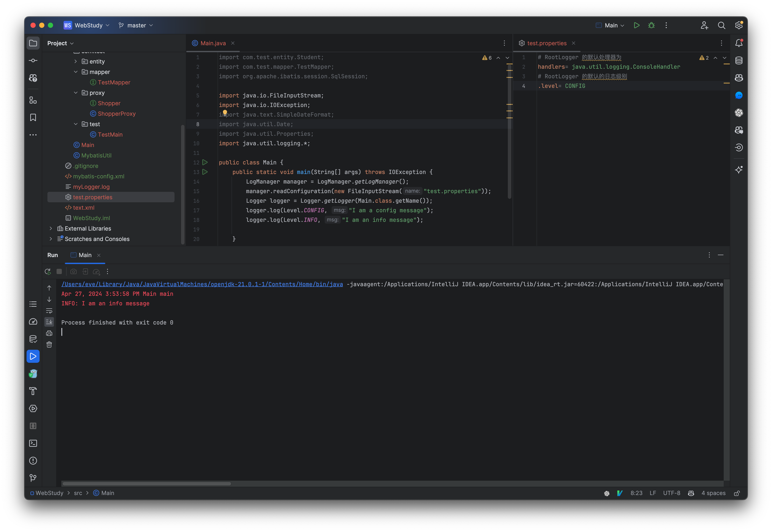This screenshot has width=772, height=532.
Task: Open the Notifications bell panel
Action: point(739,43)
